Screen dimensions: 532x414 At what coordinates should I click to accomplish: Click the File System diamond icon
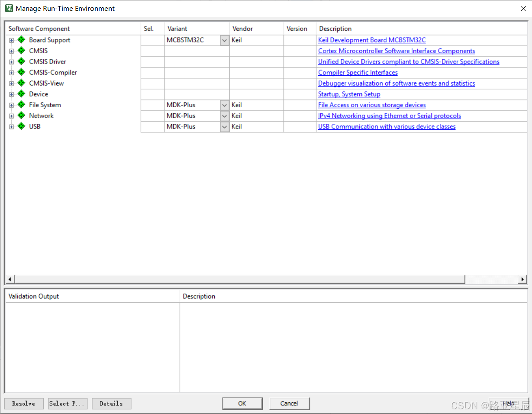tap(21, 105)
